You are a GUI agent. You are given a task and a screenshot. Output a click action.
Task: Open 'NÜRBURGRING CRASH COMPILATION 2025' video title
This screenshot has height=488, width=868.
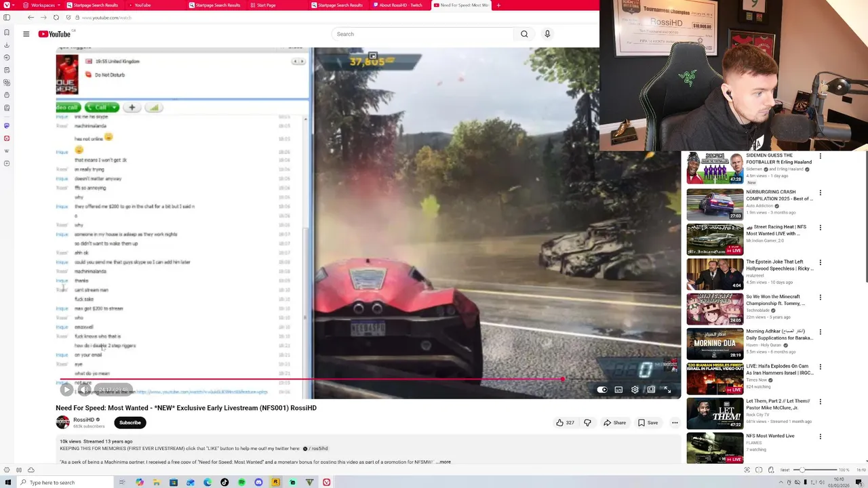pos(779,195)
